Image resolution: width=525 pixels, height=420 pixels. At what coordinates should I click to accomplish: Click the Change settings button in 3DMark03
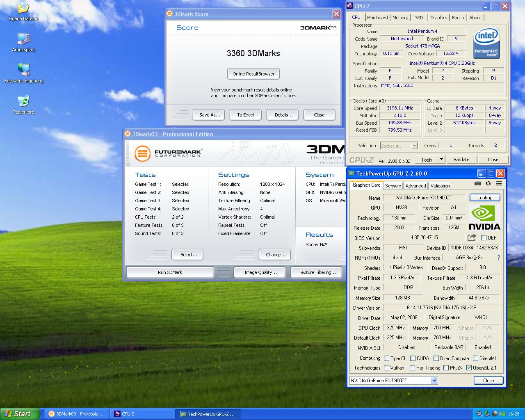276,255
